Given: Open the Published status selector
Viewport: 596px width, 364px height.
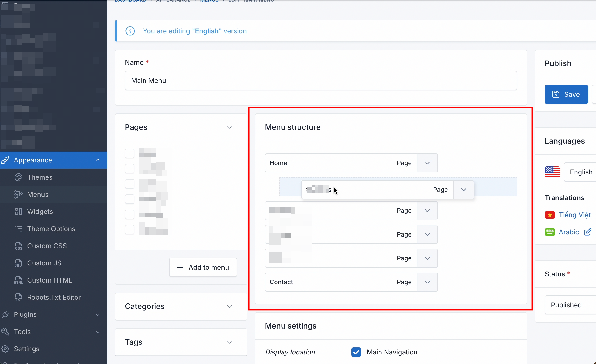Looking at the screenshot, I should click(570, 305).
